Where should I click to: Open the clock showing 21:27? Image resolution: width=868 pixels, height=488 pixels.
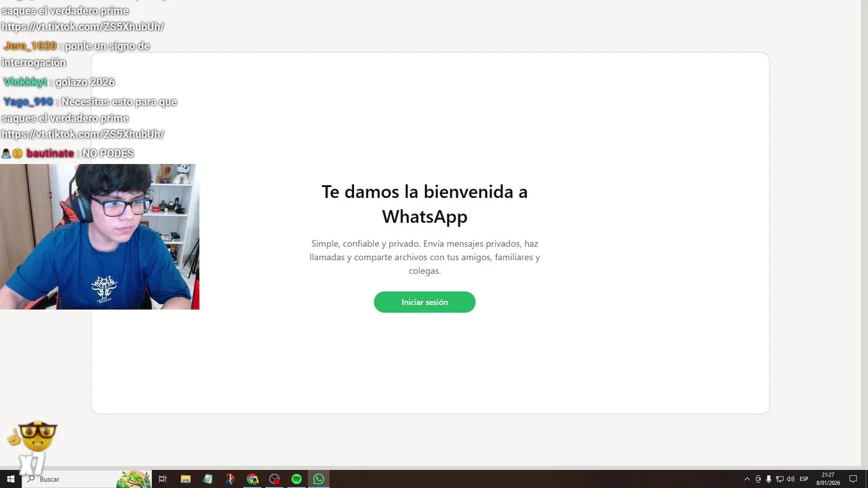828,479
